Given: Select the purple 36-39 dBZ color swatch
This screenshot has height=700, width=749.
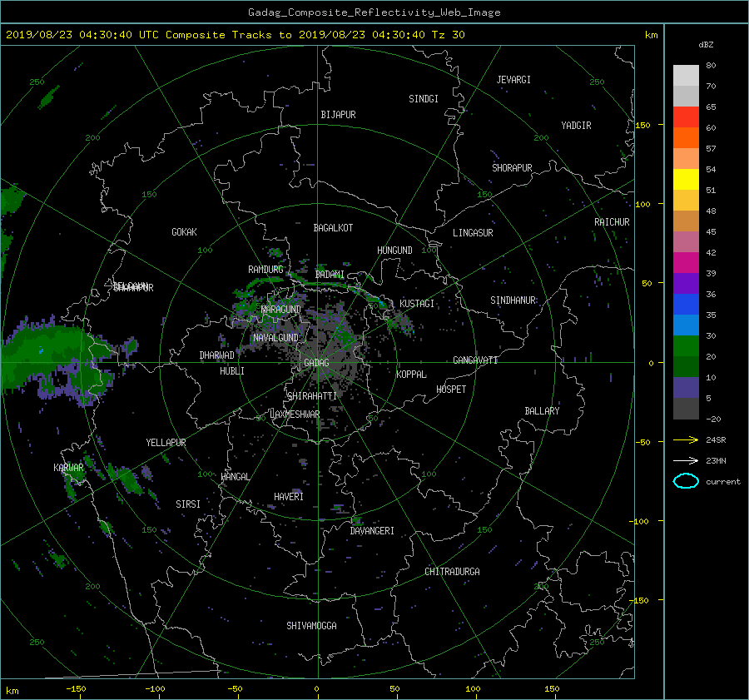Looking at the screenshot, I should (686, 283).
